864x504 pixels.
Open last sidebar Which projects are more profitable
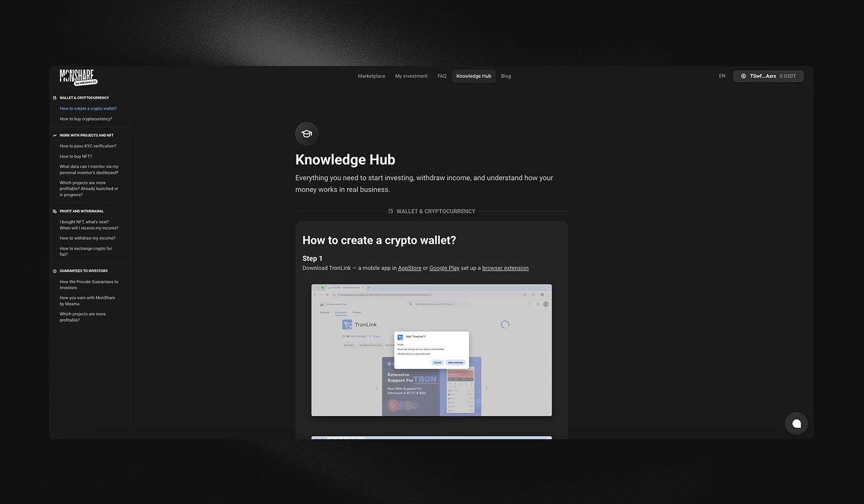[82, 317]
